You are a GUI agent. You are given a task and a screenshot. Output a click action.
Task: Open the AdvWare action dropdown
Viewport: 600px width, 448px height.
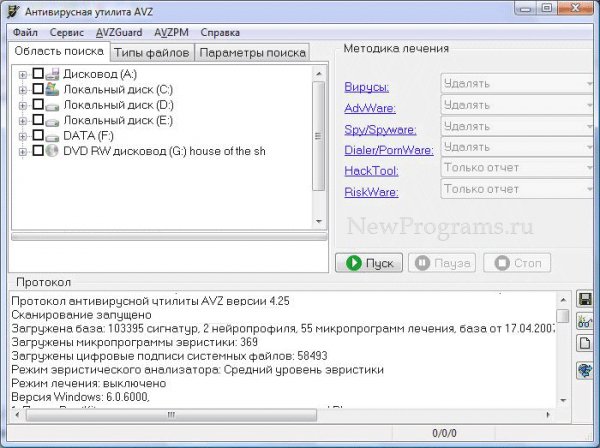[517, 105]
